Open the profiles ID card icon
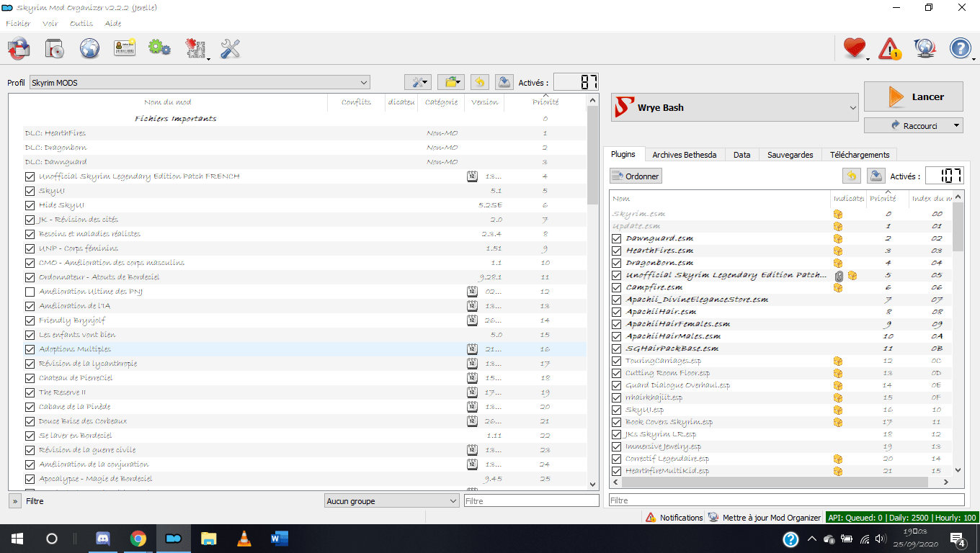Image resolution: width=980 pixels, height=553 pixels. click(x=125, y=48)
